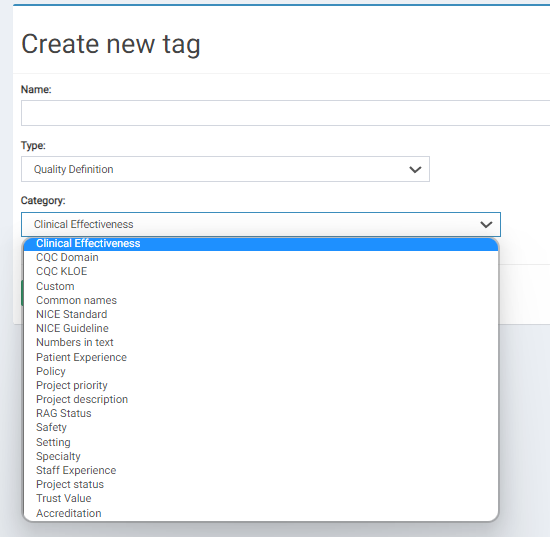The height and width of the screenshot is (537, 550).
Task: Collapse the Category dropdown via its chevron arrow
Action: coord(486,224)
